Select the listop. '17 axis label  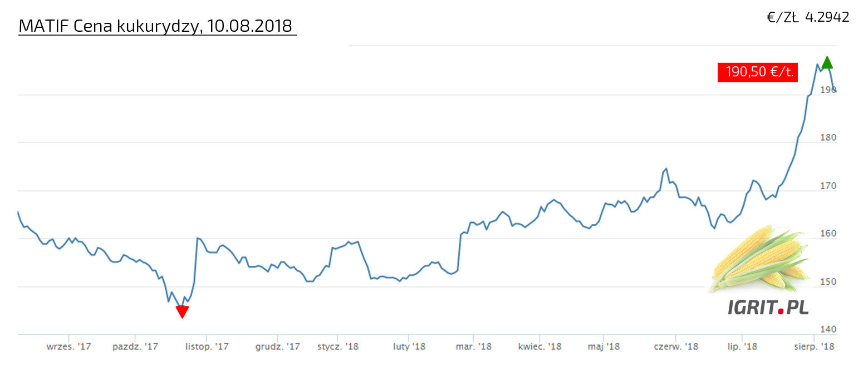coord(207,347)
